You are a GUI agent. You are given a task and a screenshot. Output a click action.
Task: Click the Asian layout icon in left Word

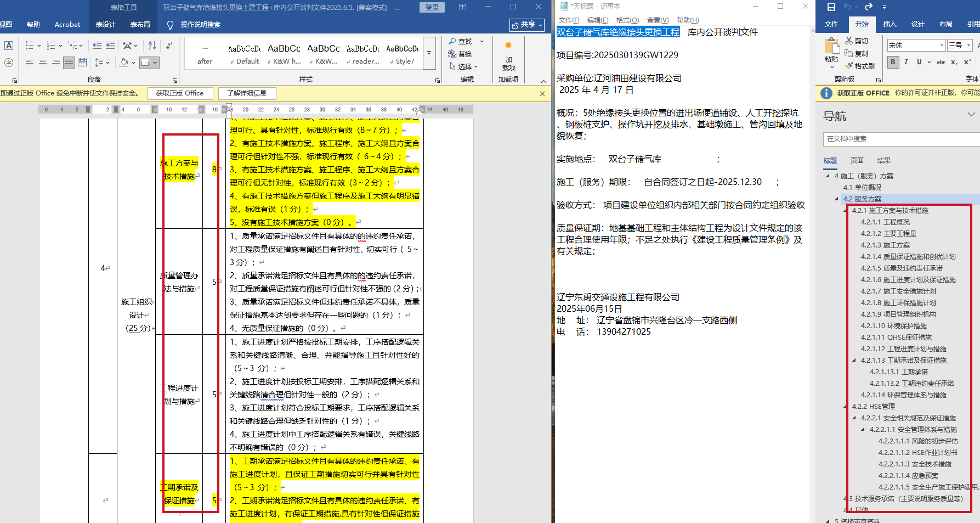click(x=127, y=46)
